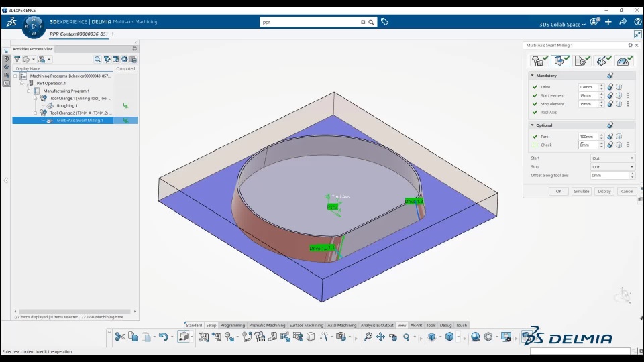The height and width of the screenshot is (362, 644).
Task: Click the Copy icon in bottom toolbar
Action: [x=133, y=337]
